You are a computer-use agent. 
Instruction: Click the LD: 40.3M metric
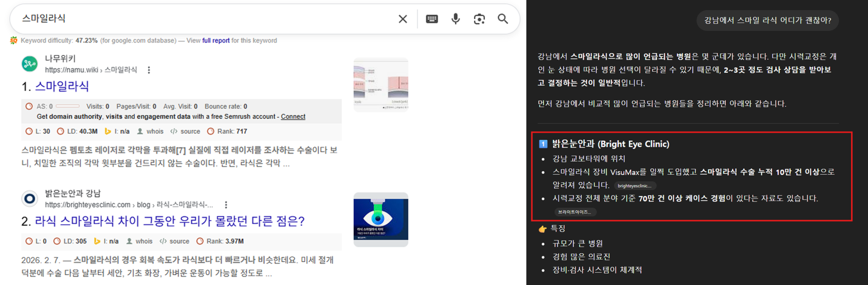77,132
